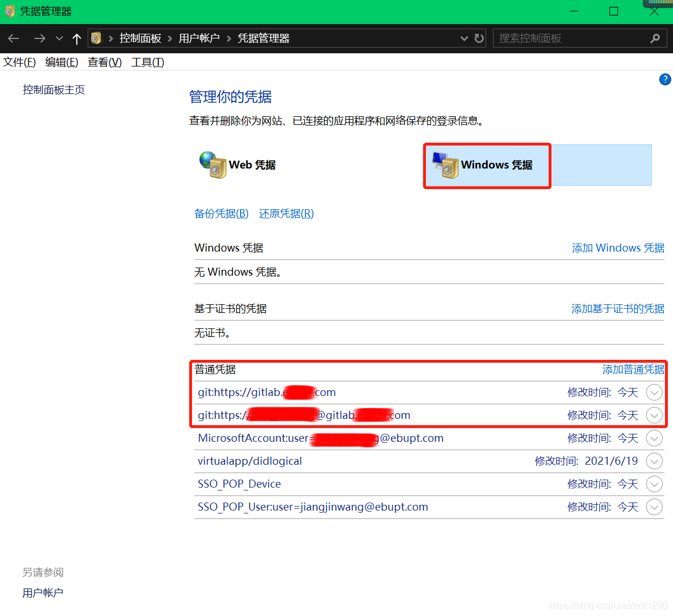This screenshot has width=673, height=616.
Task: Open the 工具(T) menu
Action: point(148,62)
